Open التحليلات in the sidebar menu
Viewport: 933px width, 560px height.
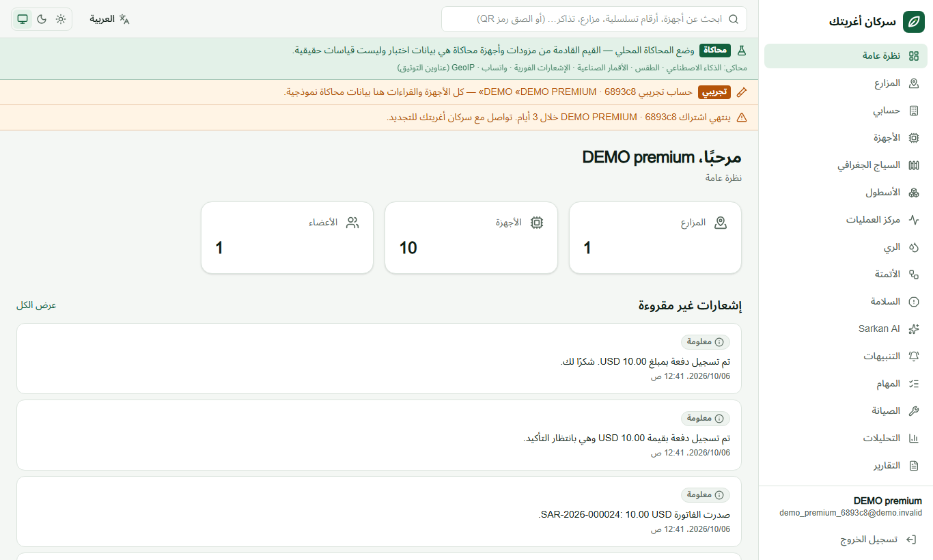(846, 438)
